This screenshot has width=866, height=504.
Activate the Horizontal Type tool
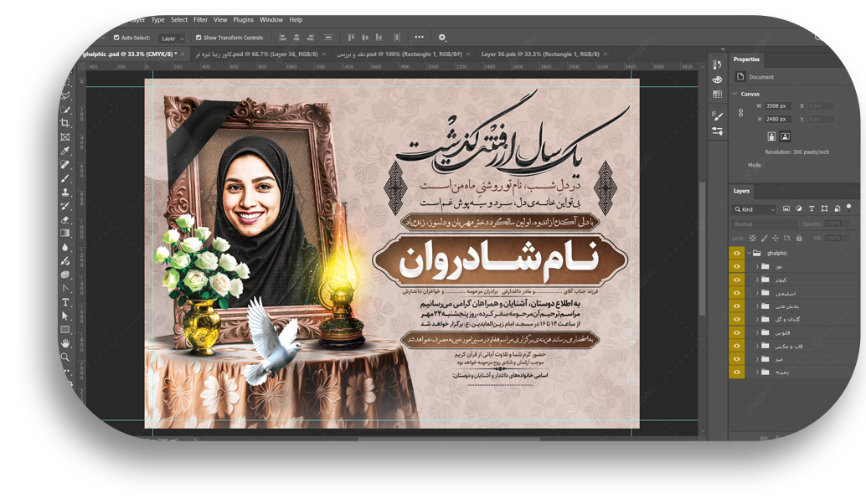65,302
